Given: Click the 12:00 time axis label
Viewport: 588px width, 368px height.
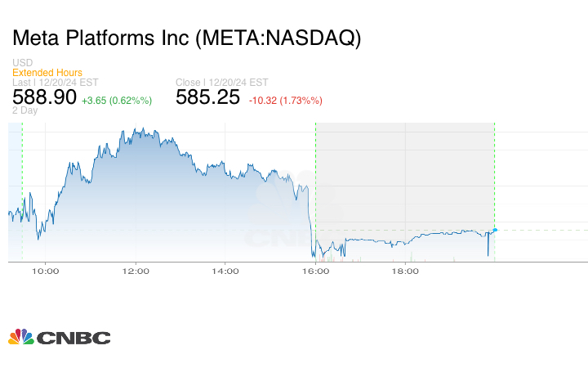Looking at the screenshot, I should click(135, 271).
